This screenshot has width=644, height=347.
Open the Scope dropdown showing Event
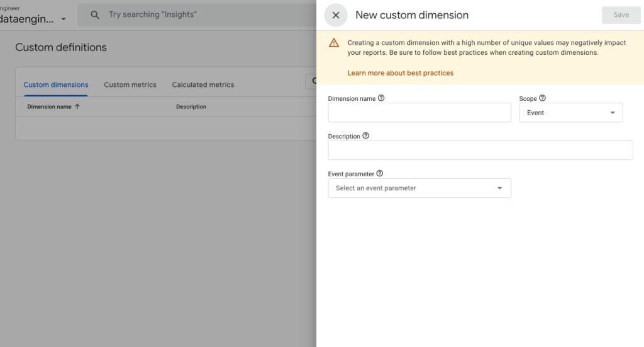click(x=570, y=113)
